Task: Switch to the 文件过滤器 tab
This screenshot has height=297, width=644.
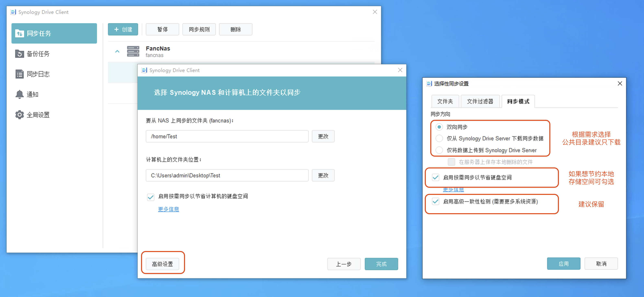Action: [x=480, y=102]
